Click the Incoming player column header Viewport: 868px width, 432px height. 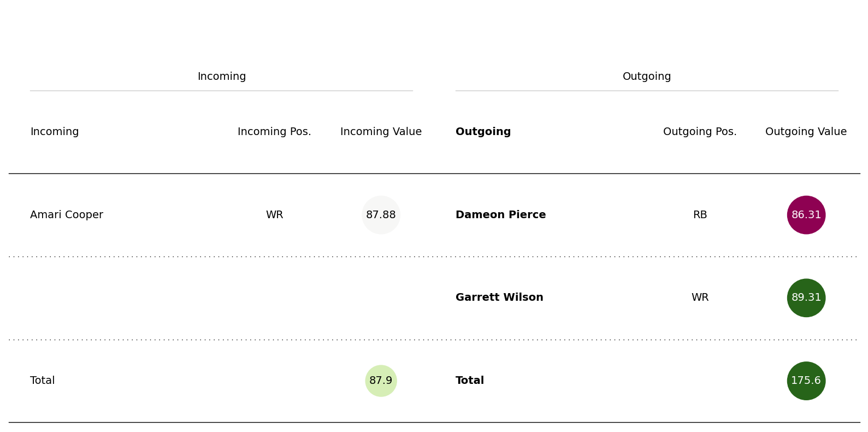pos(55,132)
